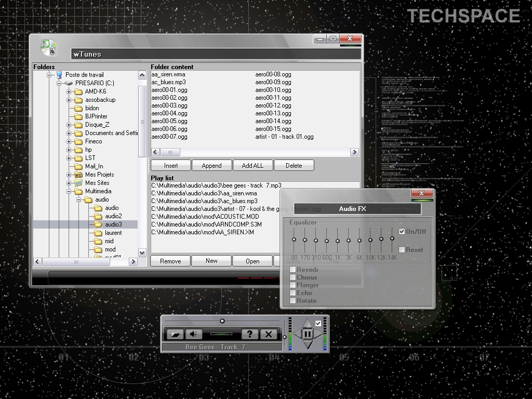Click the down arrow on the player pad
The image size is (532, 399).
[308, 345]
